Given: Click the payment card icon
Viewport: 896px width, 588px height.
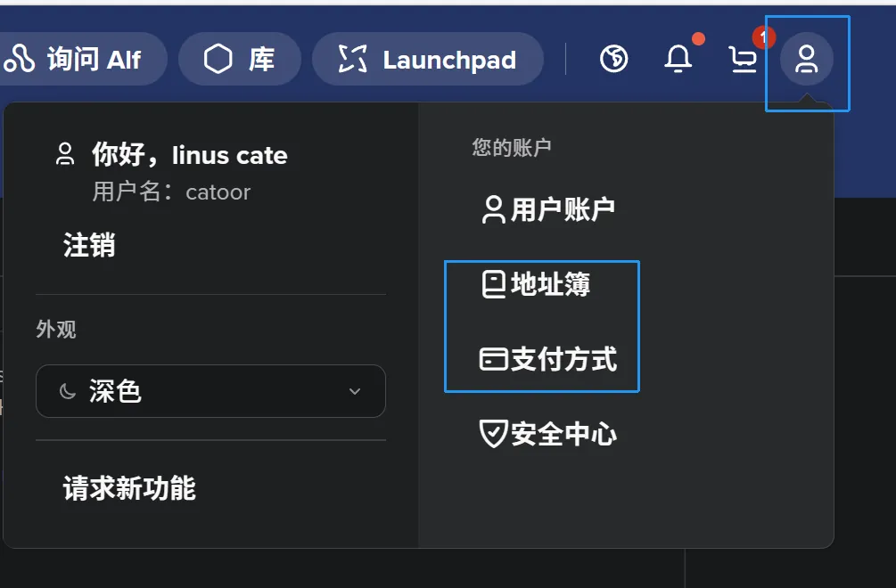Looking at the screenshot, I should [x=493, y=359].
